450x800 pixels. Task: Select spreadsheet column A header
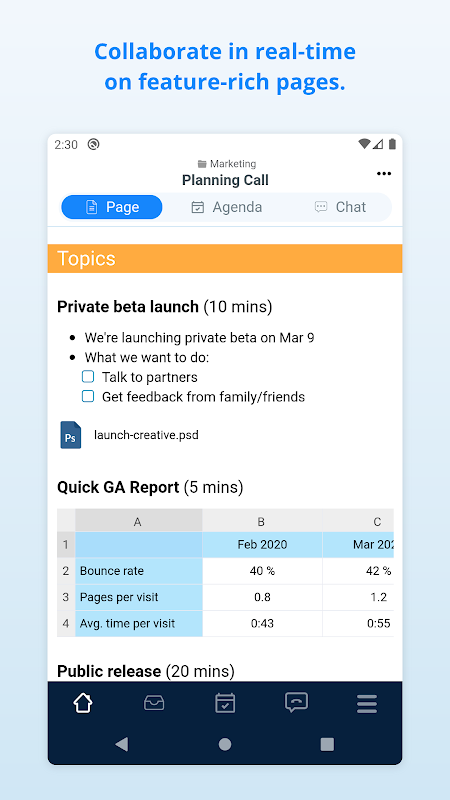pyautogui.click(x=138, y=520)
